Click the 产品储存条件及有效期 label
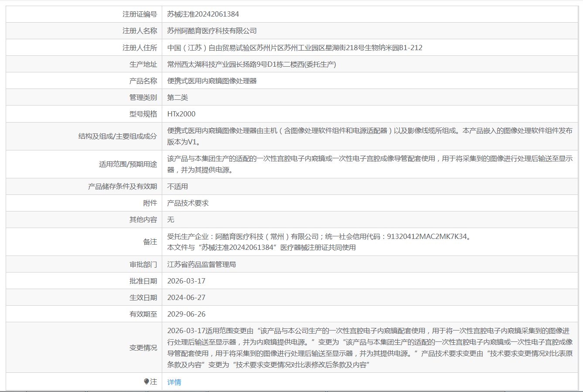The height and width of the screenshot is (392, 583). pos(123,186)
